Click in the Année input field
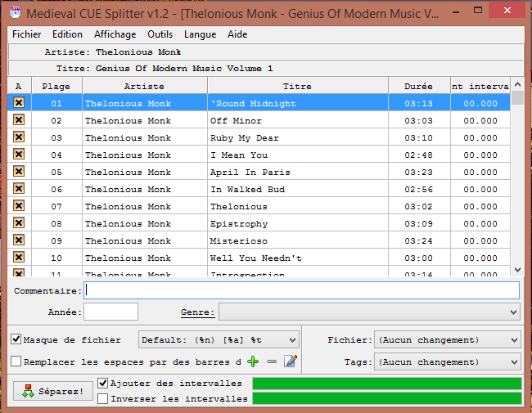Image resolution: width=532 pixels, height=413 pixels. pos(111,312)
